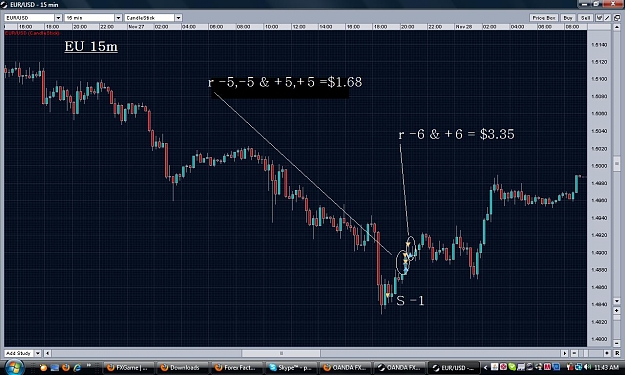Launch Firefox from quick launch
The height and width of the screenshot is (375, 625).
(66, 367)
